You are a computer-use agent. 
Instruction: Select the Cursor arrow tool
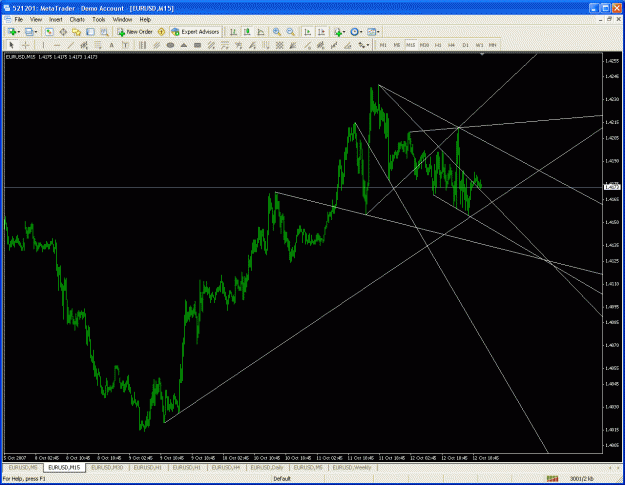point(12,45)
